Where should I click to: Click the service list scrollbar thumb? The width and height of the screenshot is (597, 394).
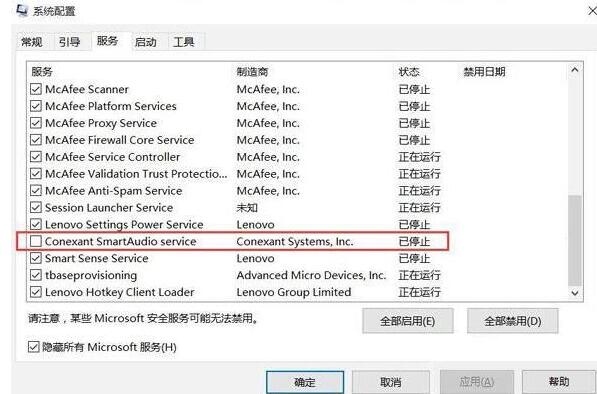[x=575, y=241]
